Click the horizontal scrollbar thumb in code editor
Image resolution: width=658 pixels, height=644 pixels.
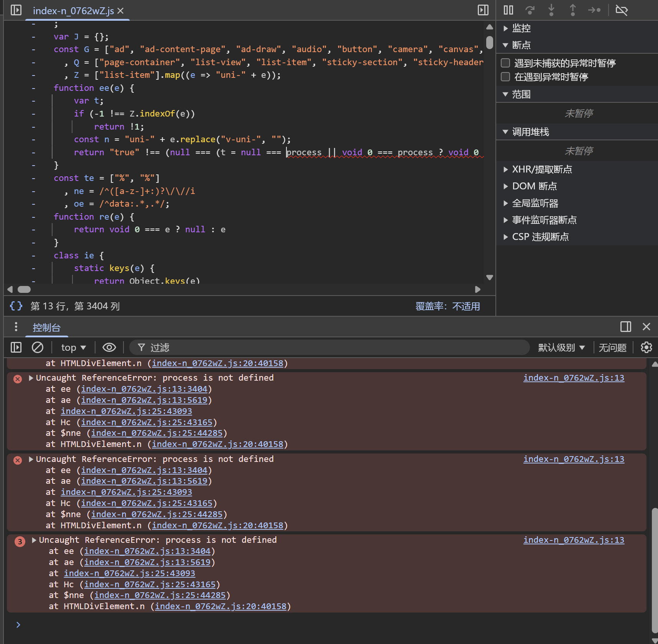point(24,289)
